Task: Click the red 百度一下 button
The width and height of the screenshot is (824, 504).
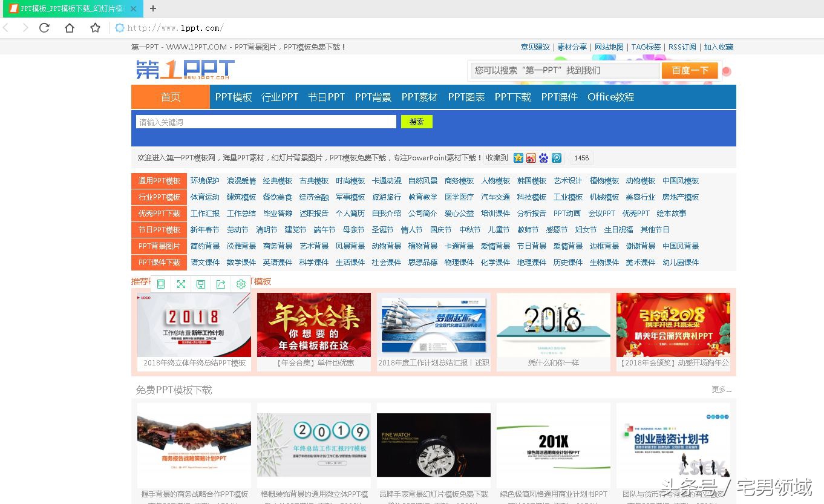Action: (x=690, y=70)
